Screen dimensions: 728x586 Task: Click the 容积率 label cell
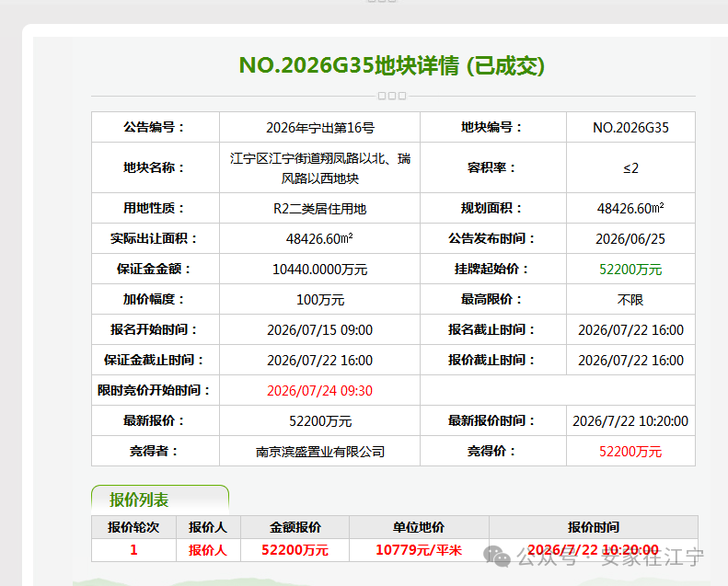click(x=493, y=167)
